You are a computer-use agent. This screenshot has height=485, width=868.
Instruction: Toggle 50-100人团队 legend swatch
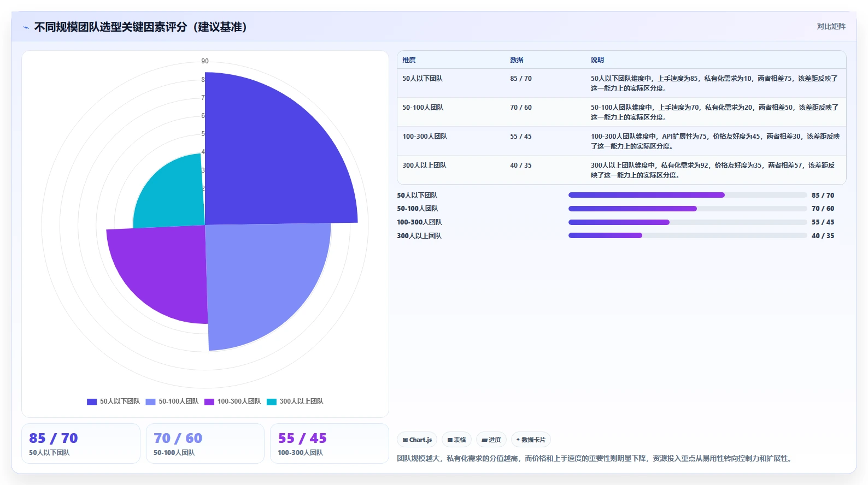coord(151,402)
